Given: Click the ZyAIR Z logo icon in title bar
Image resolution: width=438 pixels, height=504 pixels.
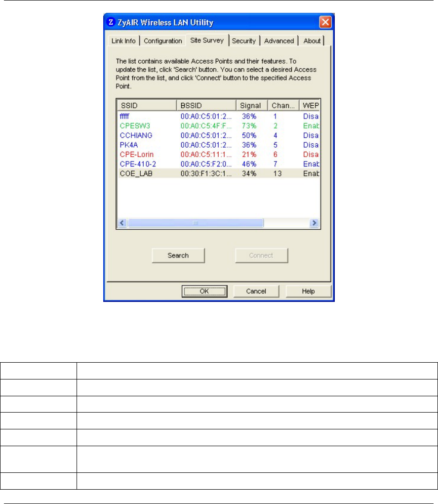Looking at the screenshot, I should click(x=111, y=22).
